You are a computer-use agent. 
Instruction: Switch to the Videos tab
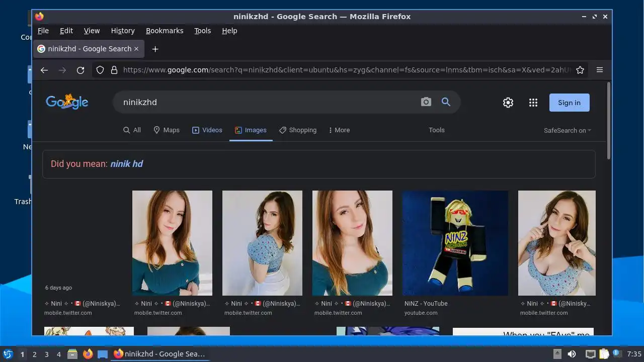click(207, 130)
